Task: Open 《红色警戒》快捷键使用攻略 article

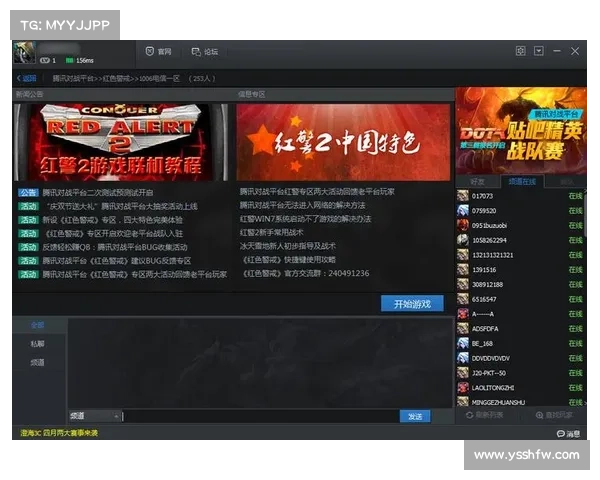Action: (289, 260)
